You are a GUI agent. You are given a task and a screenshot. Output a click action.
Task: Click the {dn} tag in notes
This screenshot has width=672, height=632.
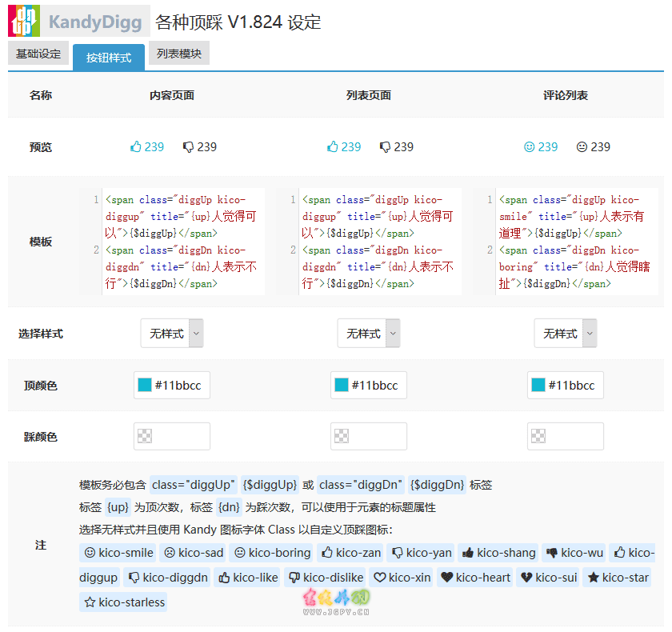(230, 507)
